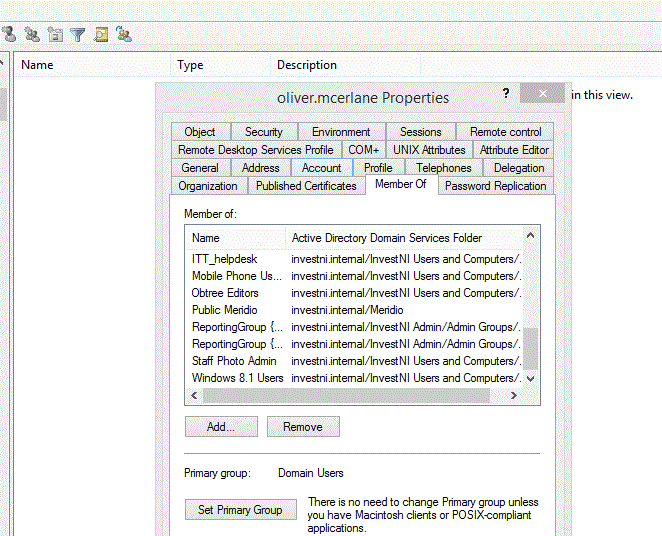Viewport: 662px width, 536px height.
Task: Switch to the COM+ tab
Action: (364, 150)
